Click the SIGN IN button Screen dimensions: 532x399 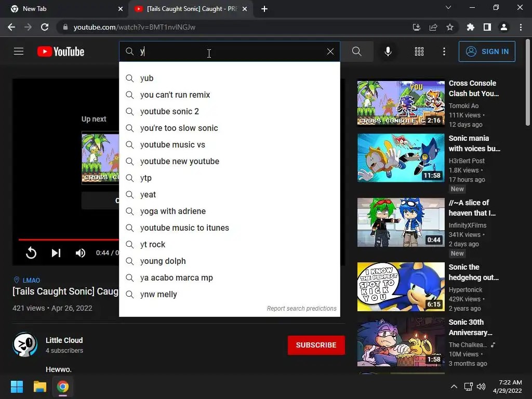(x=487, y=51)
